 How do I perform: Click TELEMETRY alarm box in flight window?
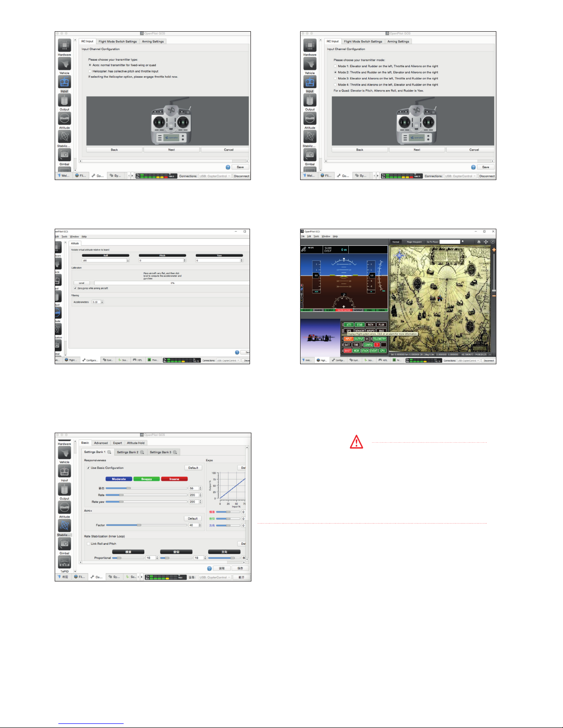[x=380, y=339]
